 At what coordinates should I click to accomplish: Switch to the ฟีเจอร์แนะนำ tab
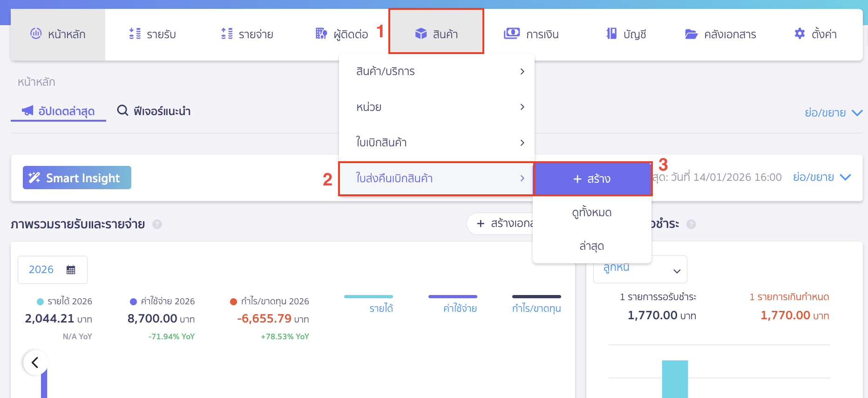click(154, 111)
